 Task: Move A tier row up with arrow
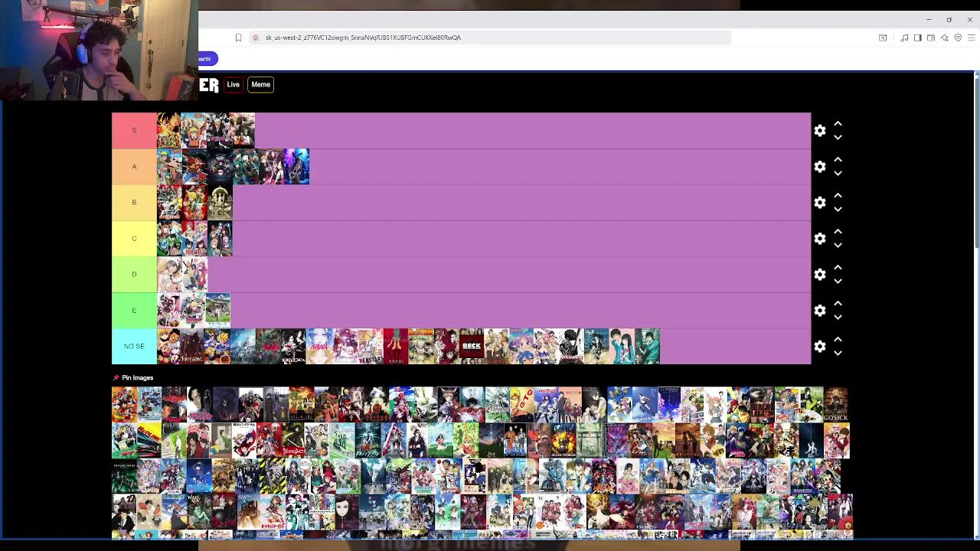838,160
